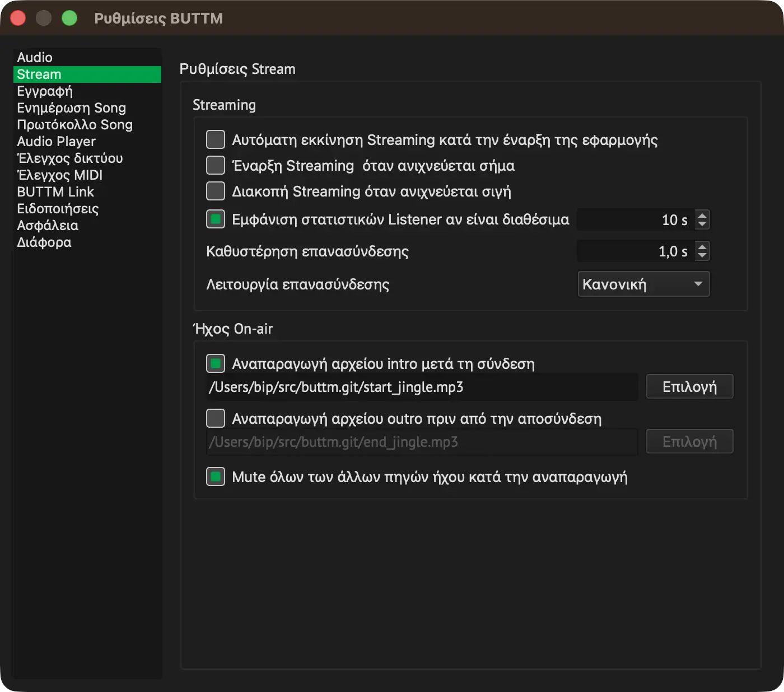784x692 pixels.
Task: Increase Listener statistics interval with up arrow
Action: pos(702,215)
